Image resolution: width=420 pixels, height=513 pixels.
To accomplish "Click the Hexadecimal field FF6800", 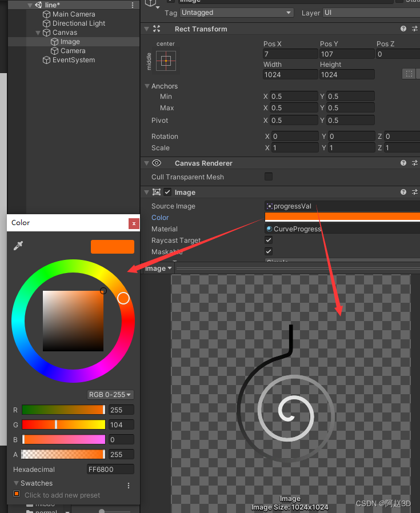I will [110, 469].
